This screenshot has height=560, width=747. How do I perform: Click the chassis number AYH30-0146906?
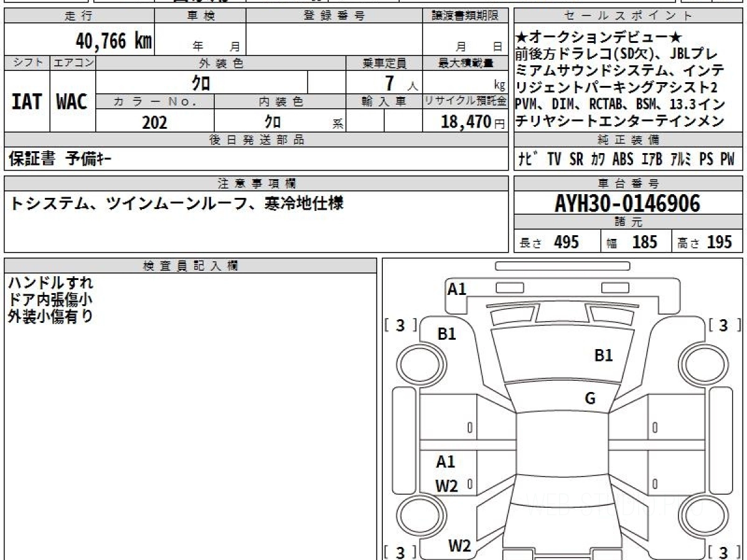click(x=627, y=203)
